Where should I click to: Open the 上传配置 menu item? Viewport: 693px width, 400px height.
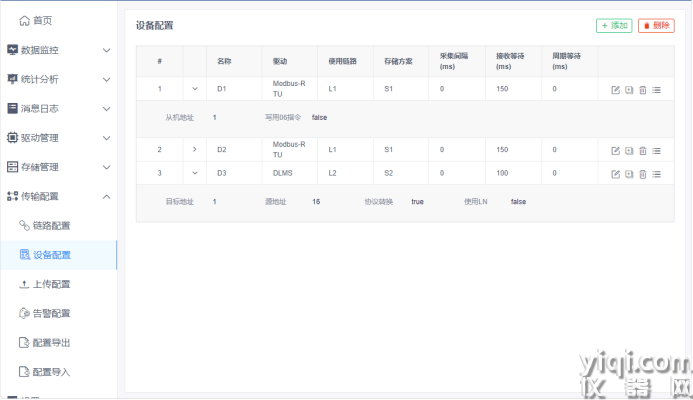click(x=59, y=284)
